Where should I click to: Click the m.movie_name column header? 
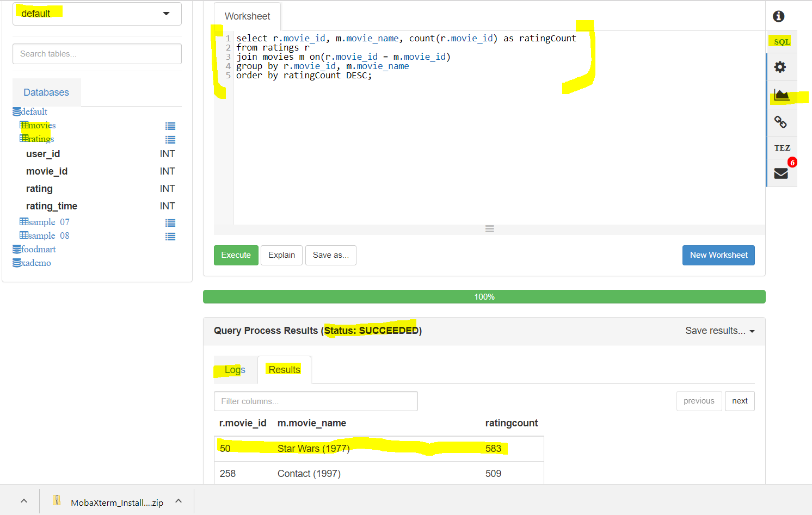click(x=312, y=423)
